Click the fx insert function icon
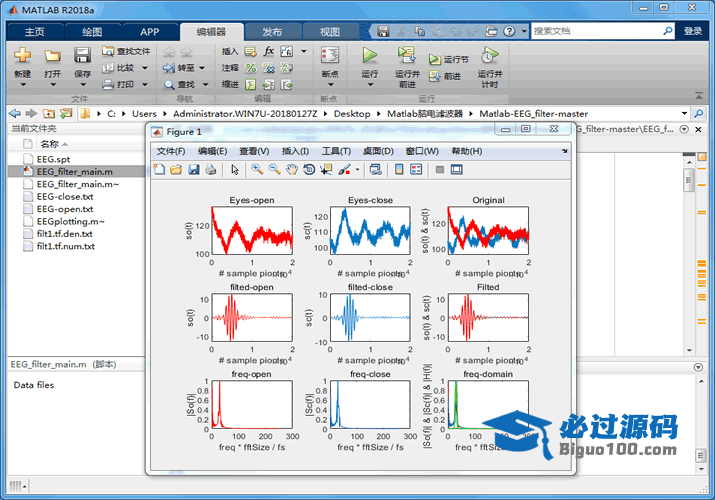 coord(269,51)
